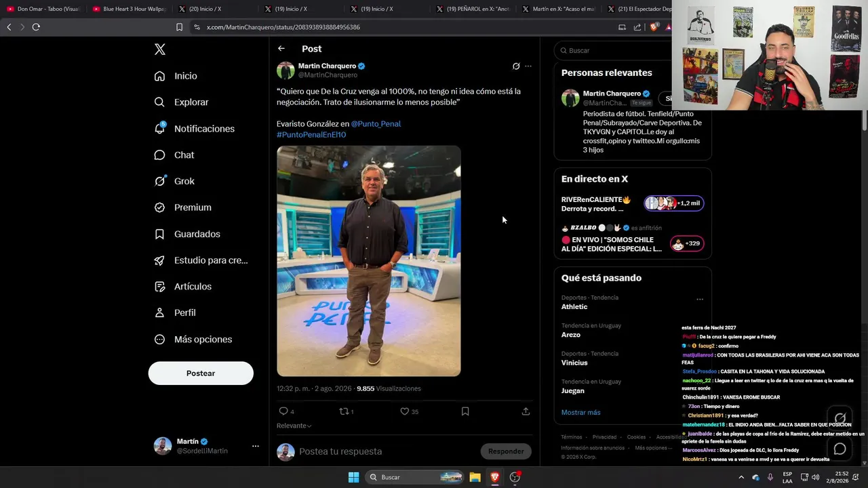The image size is (868, 488).
Task: Click the reply icon under the post
Action: point(283,411)
